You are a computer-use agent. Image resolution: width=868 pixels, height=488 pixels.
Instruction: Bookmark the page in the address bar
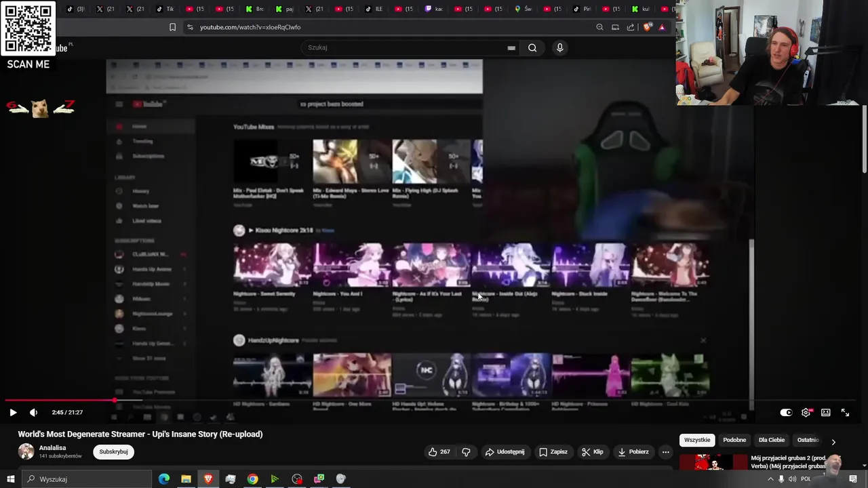coord(172,27)
